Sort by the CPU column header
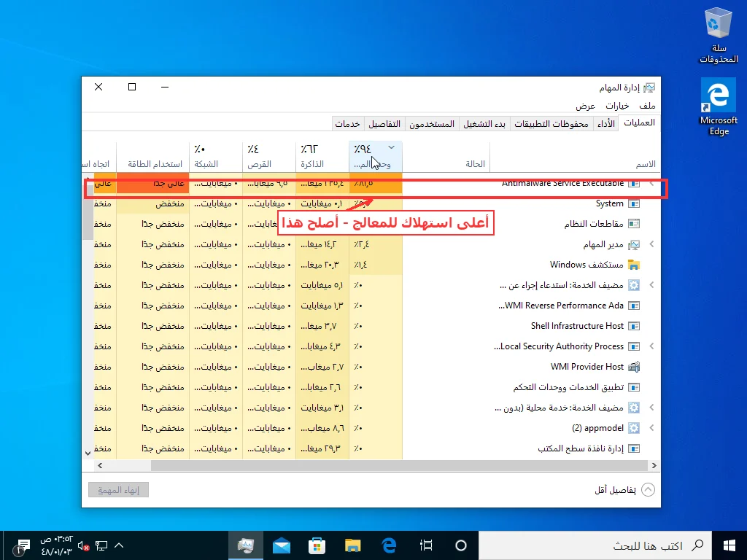The height and width of the screenshot is (560, 747). [x=376, y=157]
